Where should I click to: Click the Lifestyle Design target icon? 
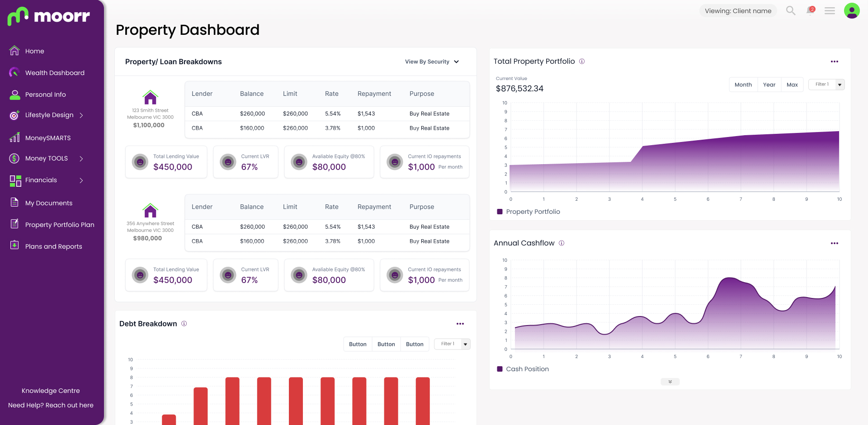point(14,115)
